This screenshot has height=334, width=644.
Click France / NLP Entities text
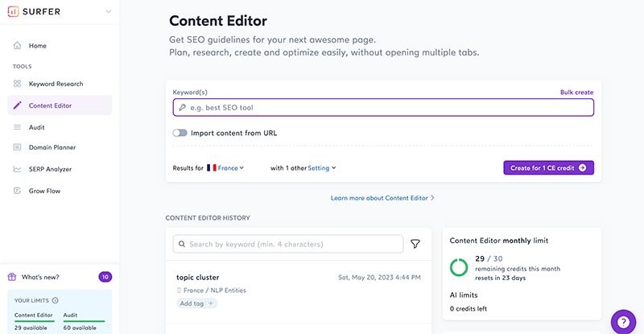215,291
